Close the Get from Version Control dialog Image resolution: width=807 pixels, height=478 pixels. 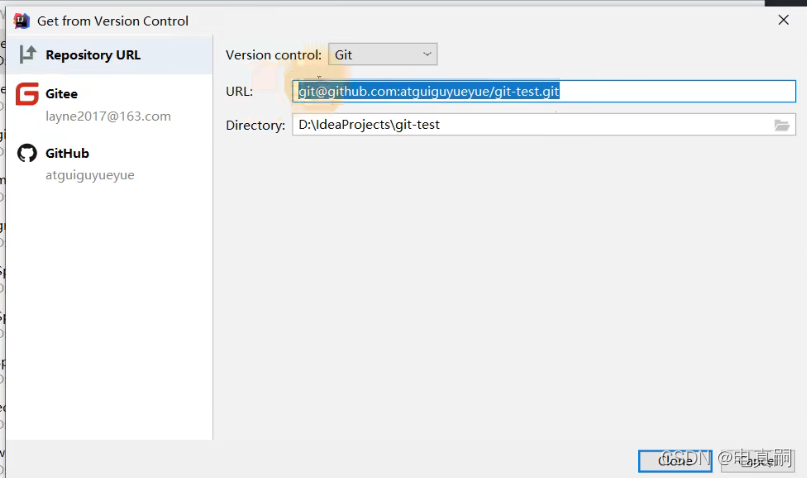pyautogui.click(x=783, y=20)
